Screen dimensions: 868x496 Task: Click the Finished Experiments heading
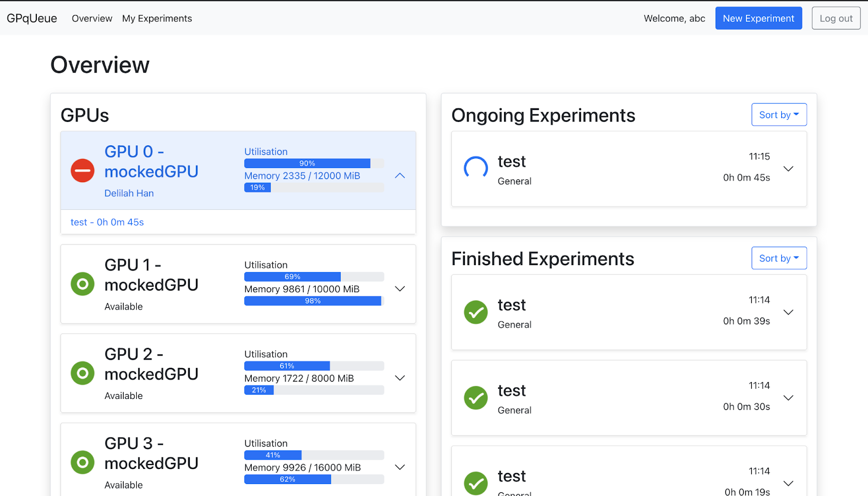542,259
